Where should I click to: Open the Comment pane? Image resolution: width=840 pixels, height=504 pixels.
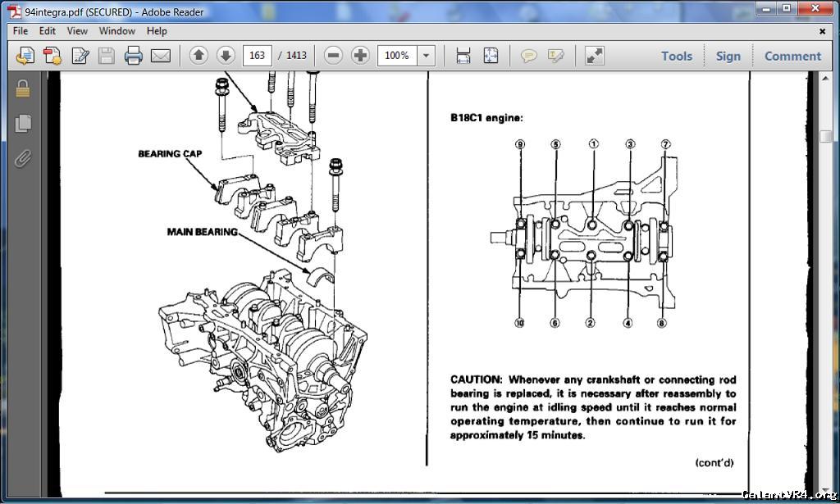793,57
